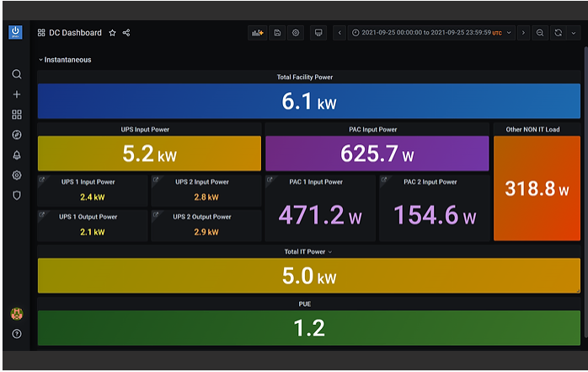Viewport: 588px width, 372px height.
Task: Open UPS 1 Input Power panel link
Action: (42, 180)
